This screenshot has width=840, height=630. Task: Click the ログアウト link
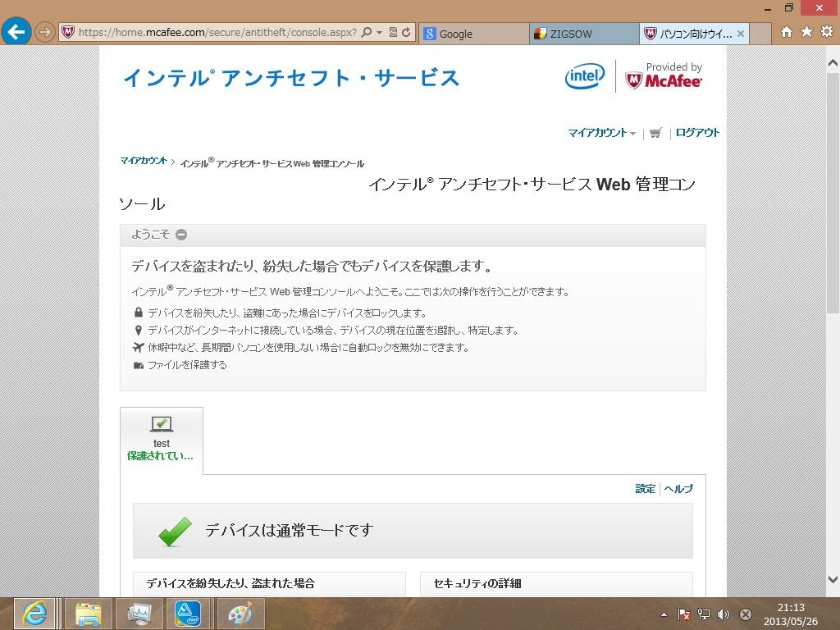click(x=697, y=132)
